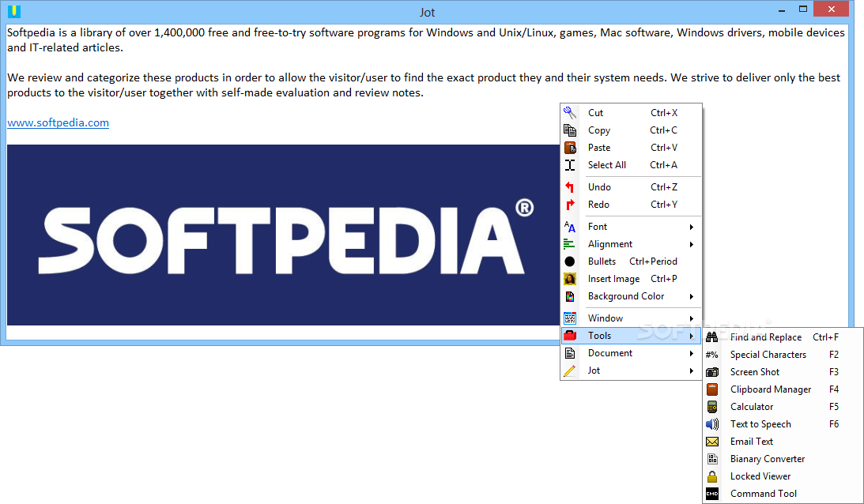Viewport: 864px width, 504px height.
Task: Expand the Jot submenu arrow
Action: (691, 370)
